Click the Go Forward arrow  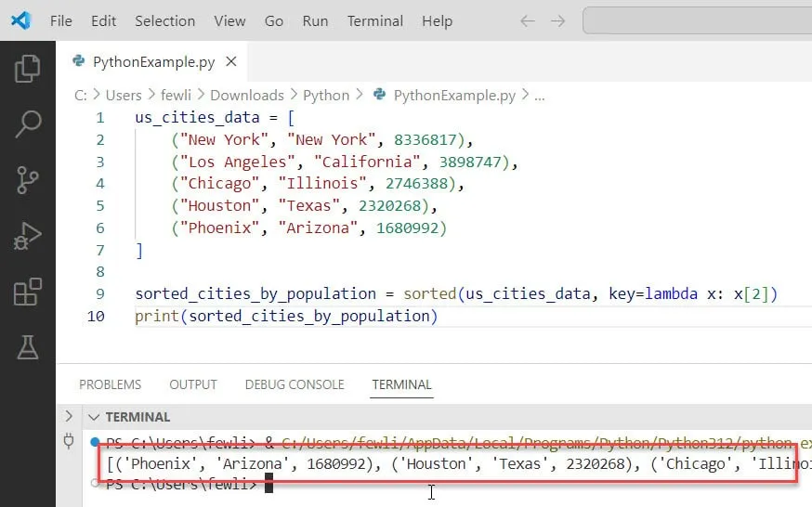tap(557, 20)
